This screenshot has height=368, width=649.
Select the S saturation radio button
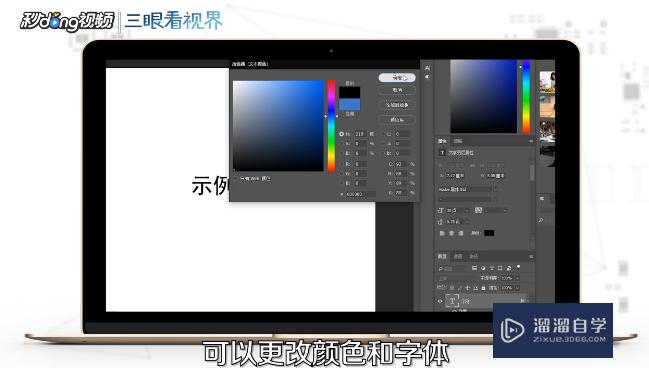click(x=341, y=144)
